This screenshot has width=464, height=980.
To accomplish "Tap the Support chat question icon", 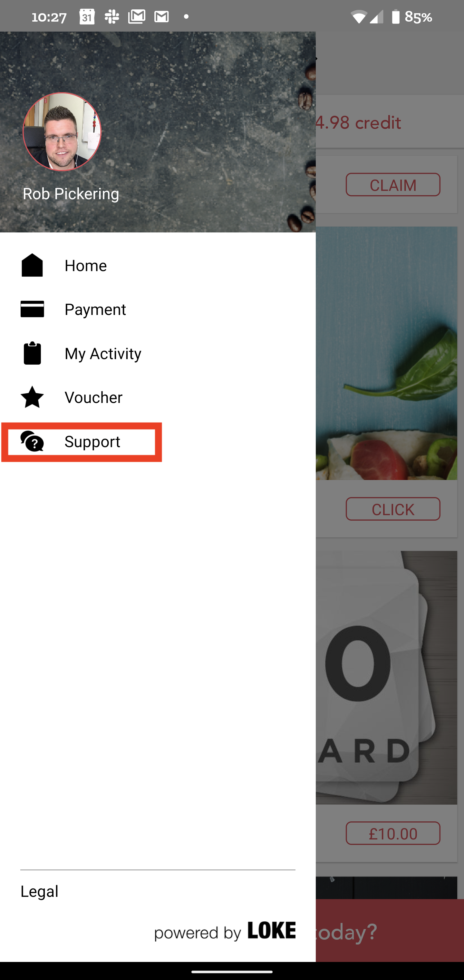I will (x=32, y=441).
